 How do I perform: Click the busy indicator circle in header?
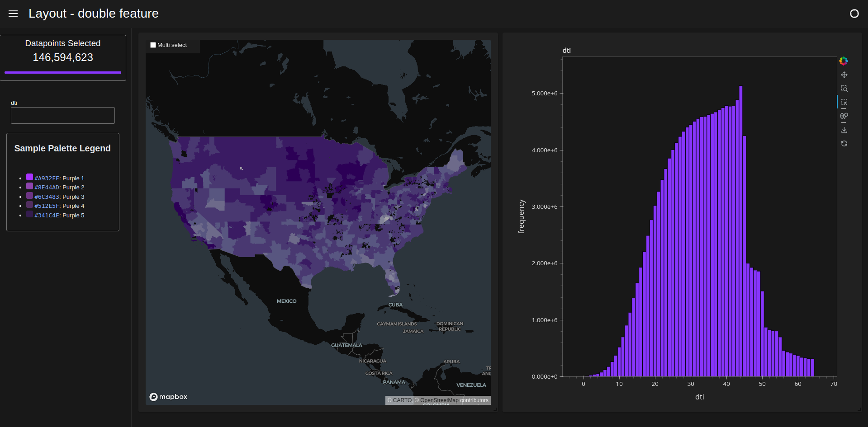(854, 14)
